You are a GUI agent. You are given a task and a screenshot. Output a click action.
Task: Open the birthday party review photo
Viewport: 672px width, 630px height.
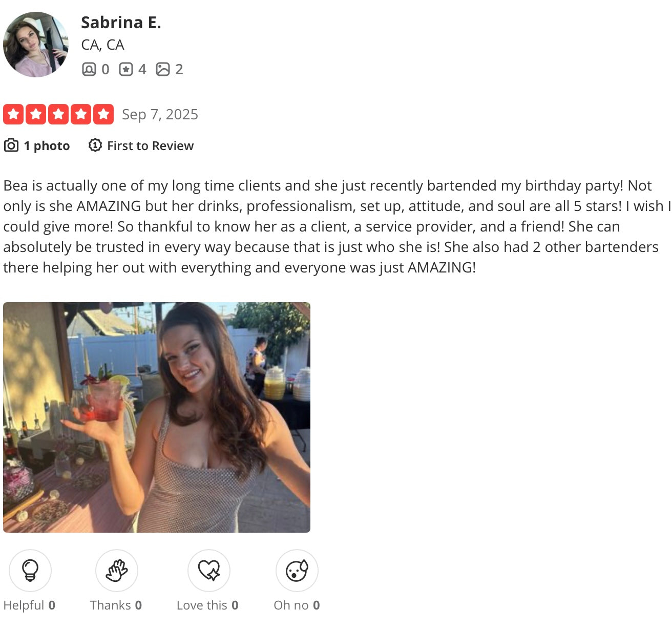coord(157,417)
